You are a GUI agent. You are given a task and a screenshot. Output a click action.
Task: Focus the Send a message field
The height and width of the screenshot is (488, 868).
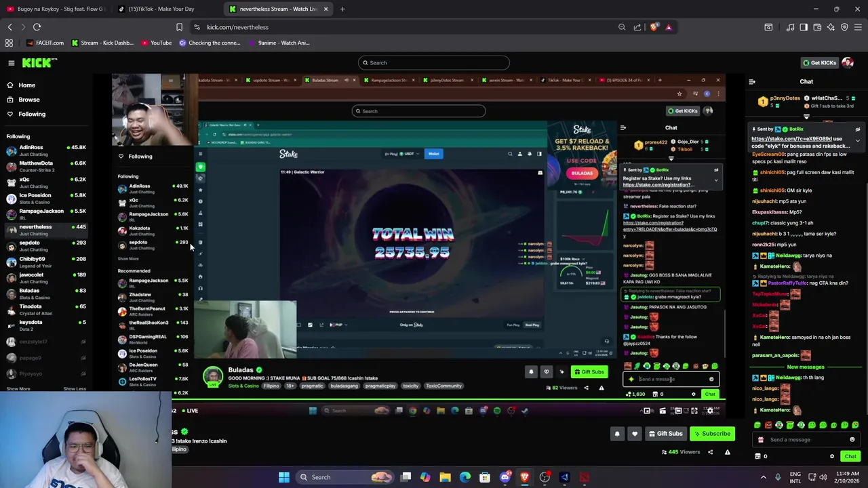click(x=806, y=440)
